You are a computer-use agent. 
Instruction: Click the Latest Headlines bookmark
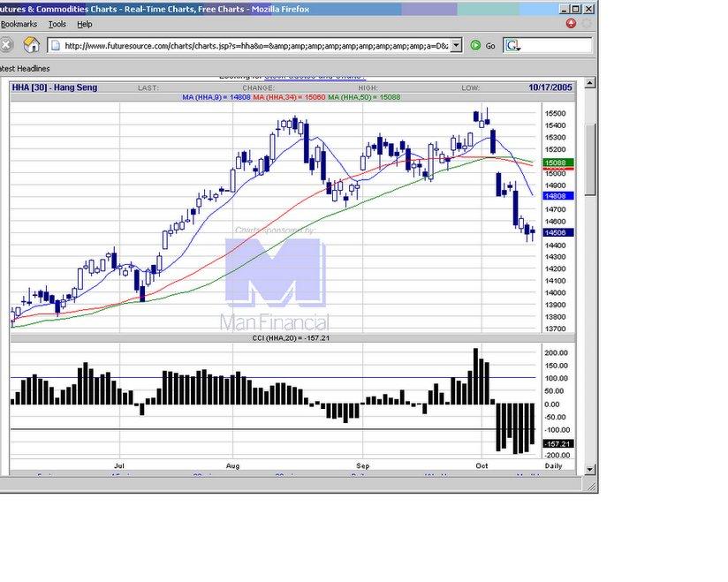[x=25, y=69]
